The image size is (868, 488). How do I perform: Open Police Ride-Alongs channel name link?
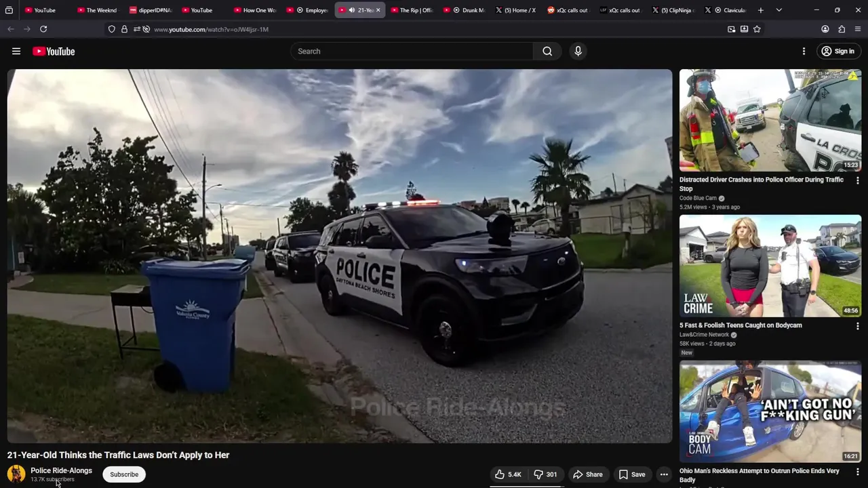61,470
